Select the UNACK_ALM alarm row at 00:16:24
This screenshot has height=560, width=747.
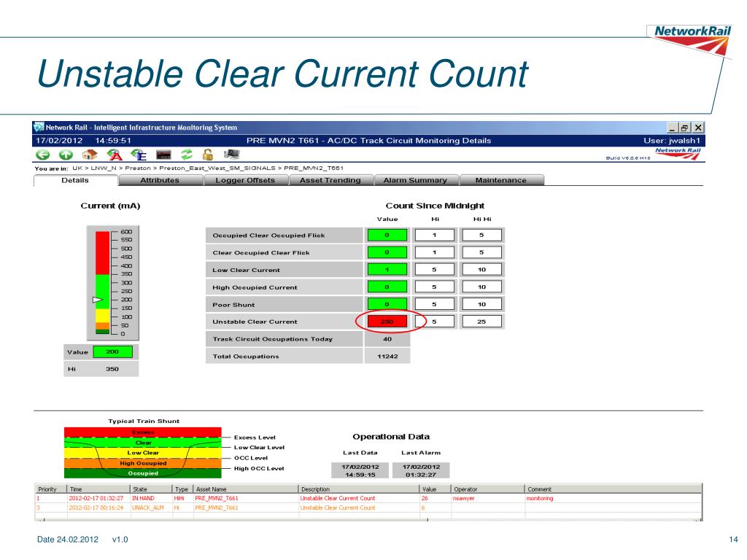[x=368, y=508]
